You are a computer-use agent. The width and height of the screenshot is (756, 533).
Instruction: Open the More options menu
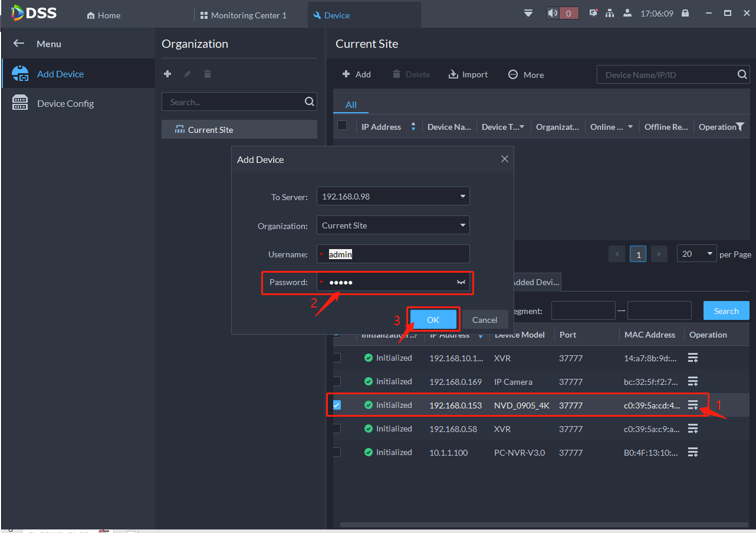point(526,74)
